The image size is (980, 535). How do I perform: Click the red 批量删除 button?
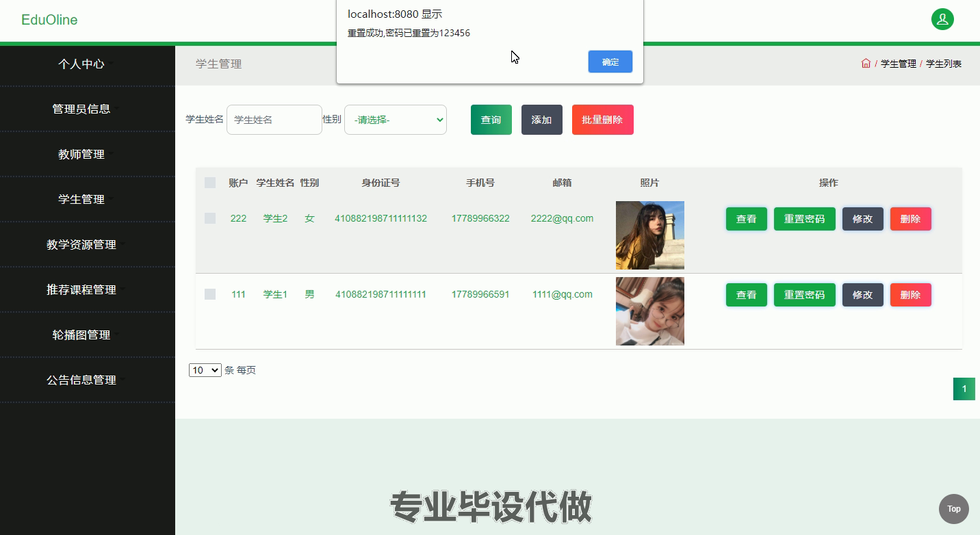coord(602,120)
